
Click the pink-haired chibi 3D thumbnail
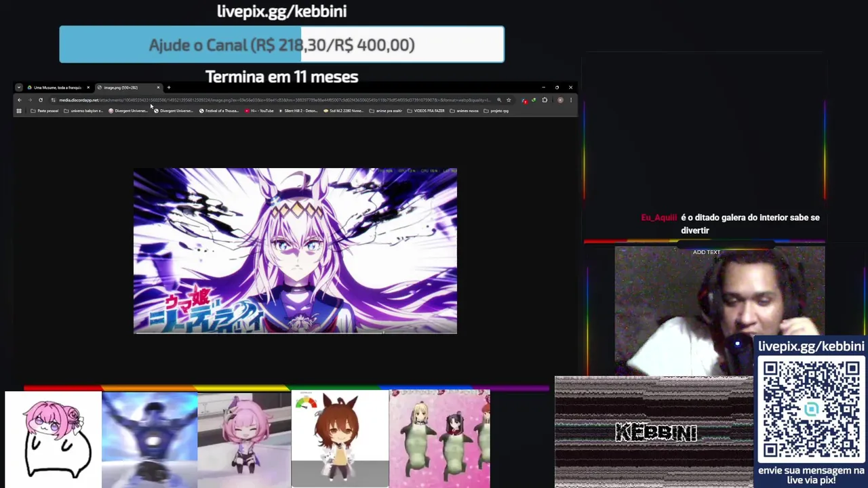point(244,439)
